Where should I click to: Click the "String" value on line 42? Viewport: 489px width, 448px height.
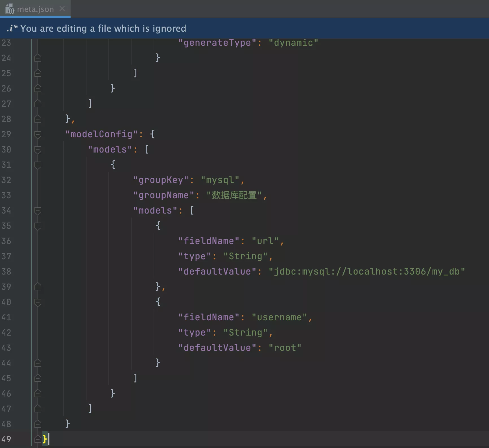click(245, 332)
